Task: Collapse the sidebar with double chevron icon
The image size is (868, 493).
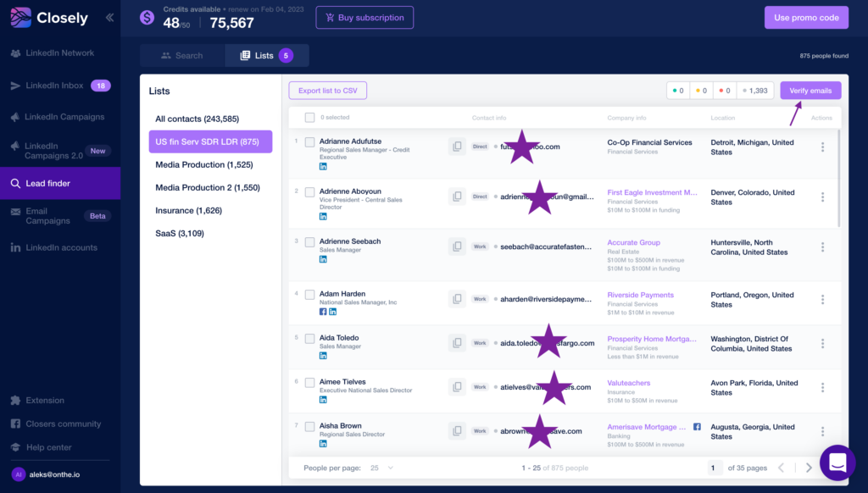Action: click(109, 18)
